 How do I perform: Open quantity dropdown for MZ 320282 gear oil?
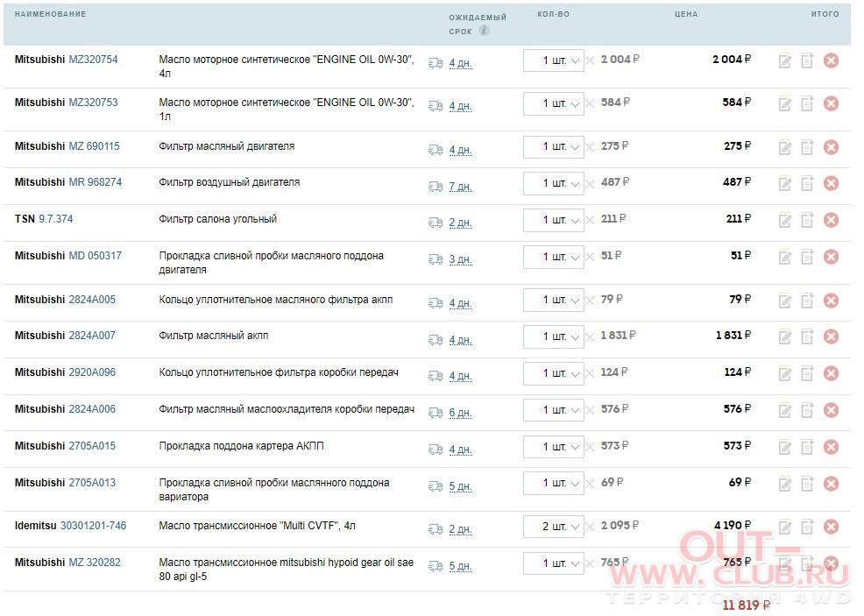553,563
